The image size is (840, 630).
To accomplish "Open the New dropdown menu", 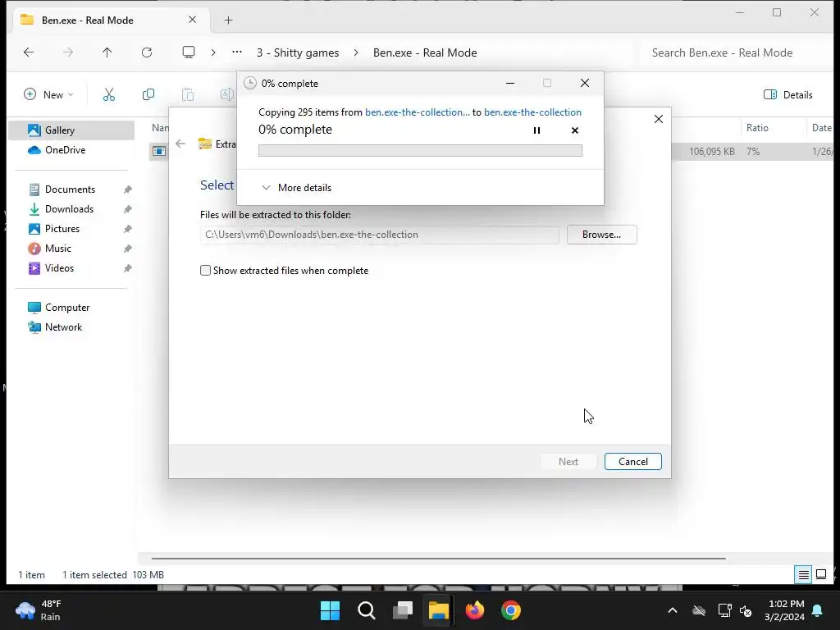I will 48,95.
